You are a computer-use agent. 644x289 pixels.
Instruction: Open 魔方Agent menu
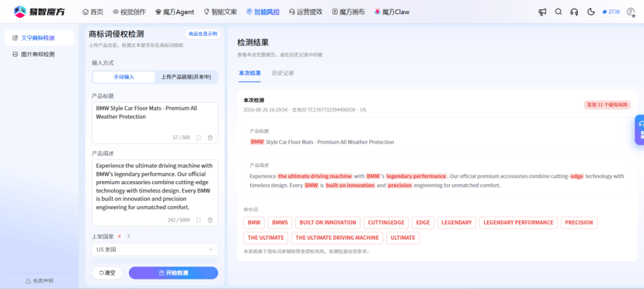point(175,12)
